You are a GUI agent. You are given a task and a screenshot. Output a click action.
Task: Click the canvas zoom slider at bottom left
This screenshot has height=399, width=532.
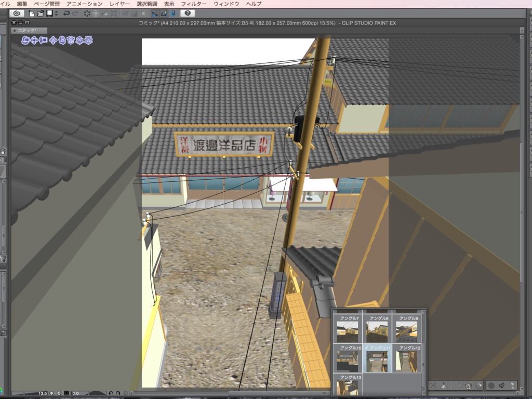[31, 393]
